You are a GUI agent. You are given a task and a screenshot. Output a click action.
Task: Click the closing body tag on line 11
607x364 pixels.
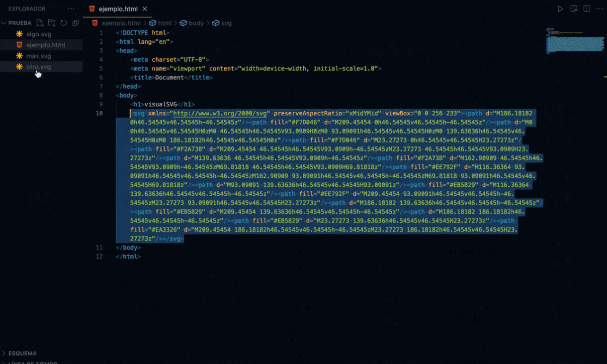coord(128,247)
